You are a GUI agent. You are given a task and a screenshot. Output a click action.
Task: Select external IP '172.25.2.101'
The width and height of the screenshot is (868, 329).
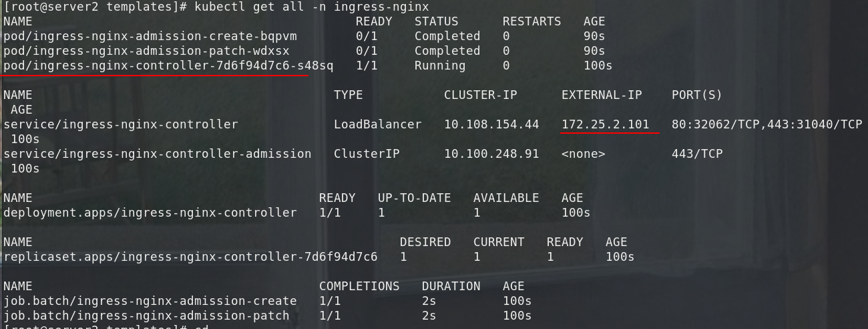click(606, 124)
